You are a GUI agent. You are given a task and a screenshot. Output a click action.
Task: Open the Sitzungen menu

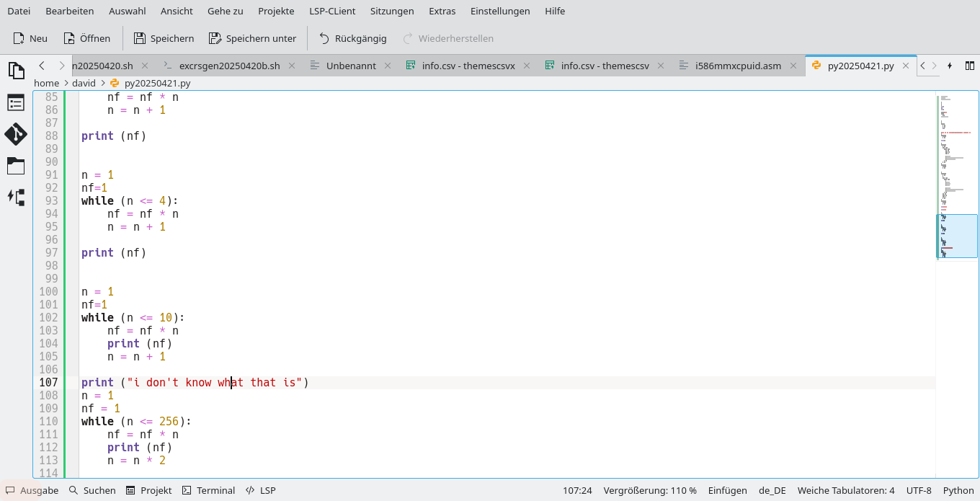[391, 11]
